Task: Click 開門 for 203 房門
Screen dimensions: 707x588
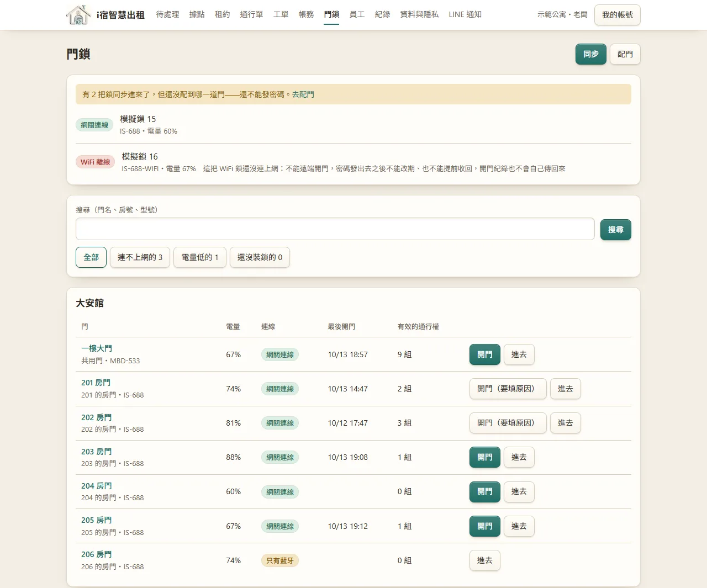Action: (485, 457)
